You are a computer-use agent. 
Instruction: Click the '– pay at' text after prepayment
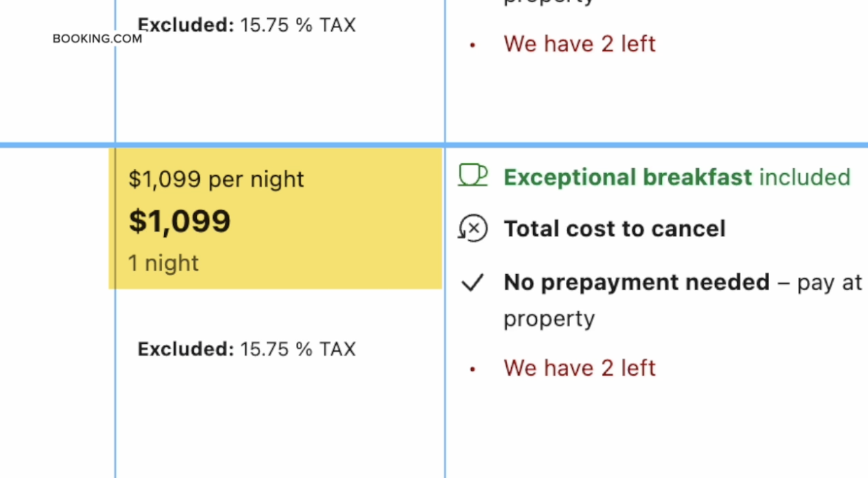tap(820, 282)
